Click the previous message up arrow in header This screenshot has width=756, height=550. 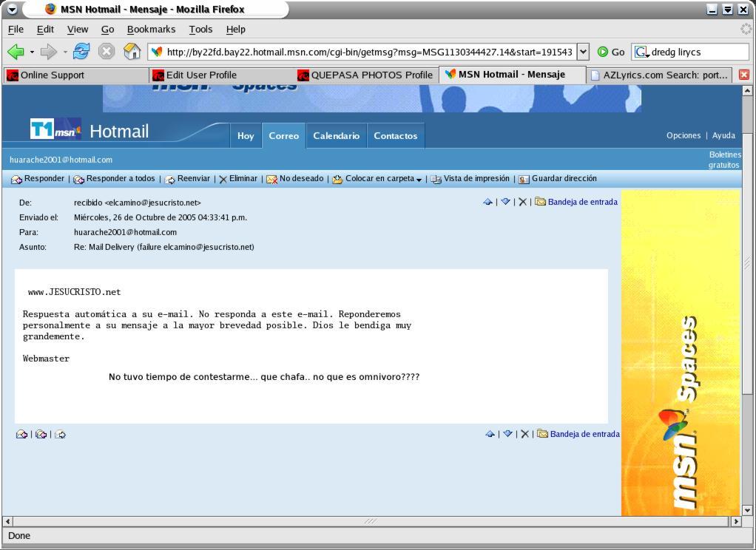(487, 202)
